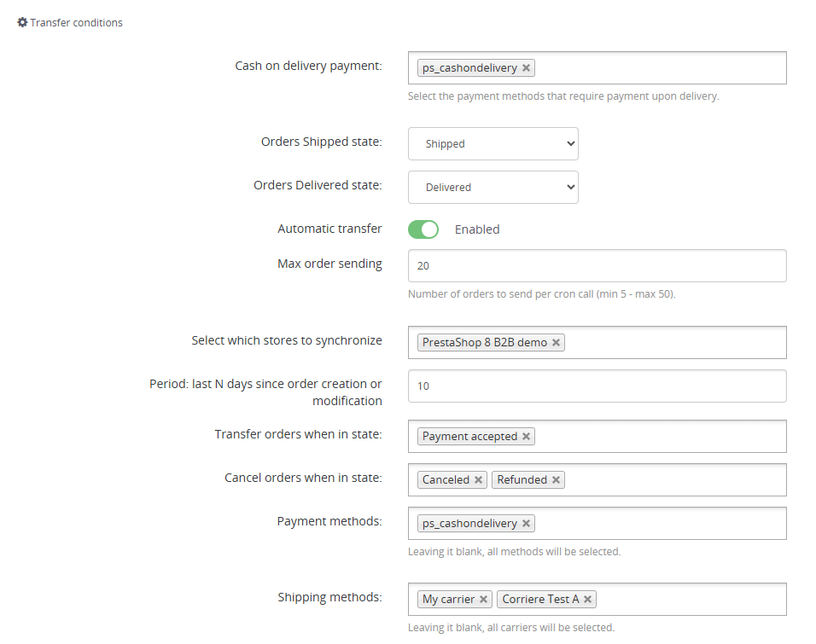Viewport: 816px width, 644px height.
Task: Click empty area of stores to synchronize field
Action: click(x=674, y=342)
